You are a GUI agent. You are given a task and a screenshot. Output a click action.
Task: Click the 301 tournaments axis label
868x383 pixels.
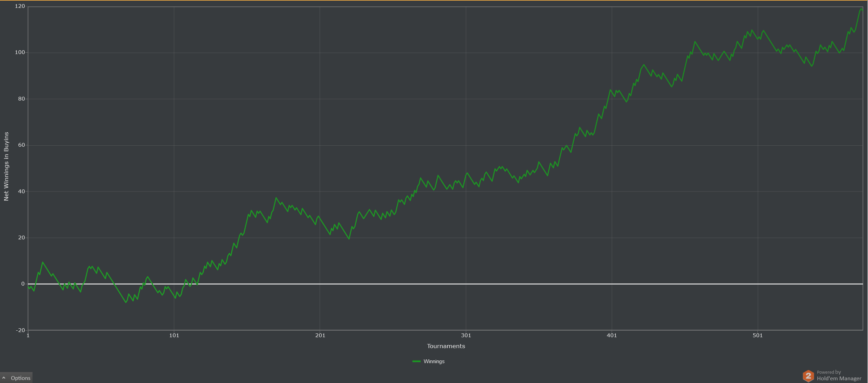click(466, 335)
